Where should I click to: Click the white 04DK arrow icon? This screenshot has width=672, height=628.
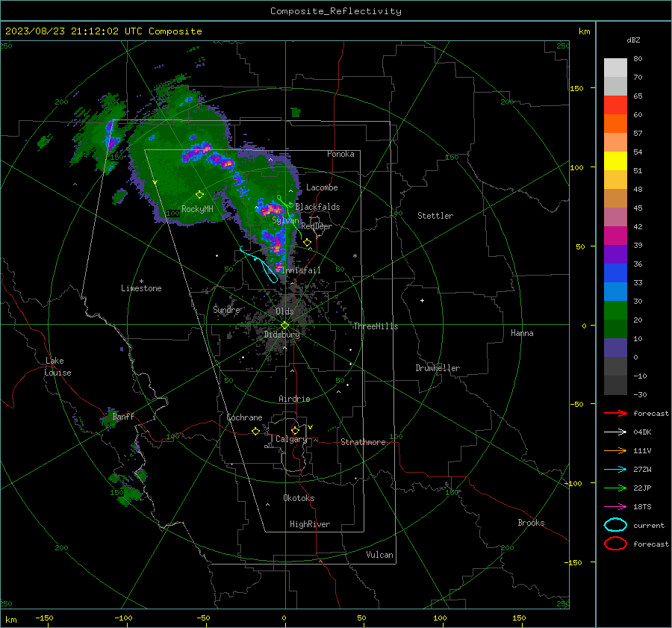[x=615, y=432]
